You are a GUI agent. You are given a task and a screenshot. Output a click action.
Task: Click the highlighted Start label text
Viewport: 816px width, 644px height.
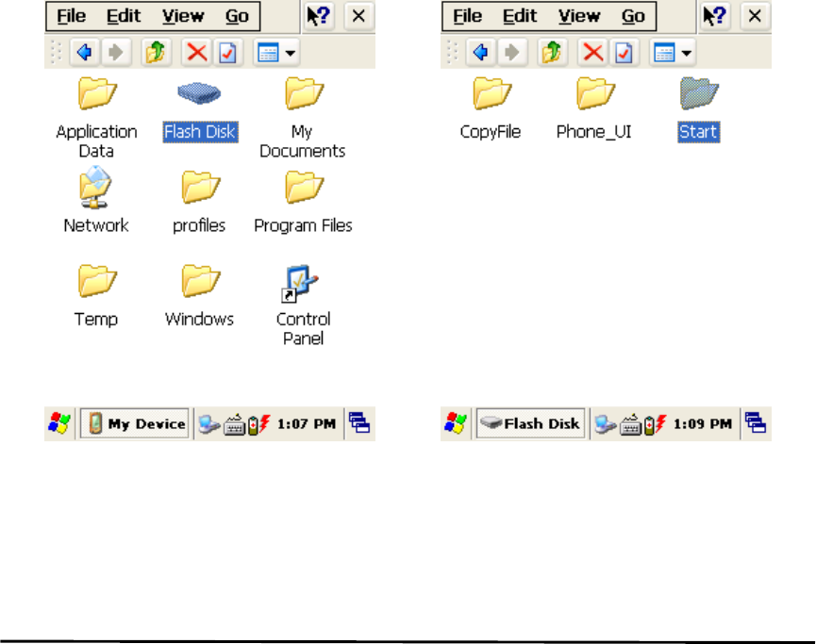point(698,132)
